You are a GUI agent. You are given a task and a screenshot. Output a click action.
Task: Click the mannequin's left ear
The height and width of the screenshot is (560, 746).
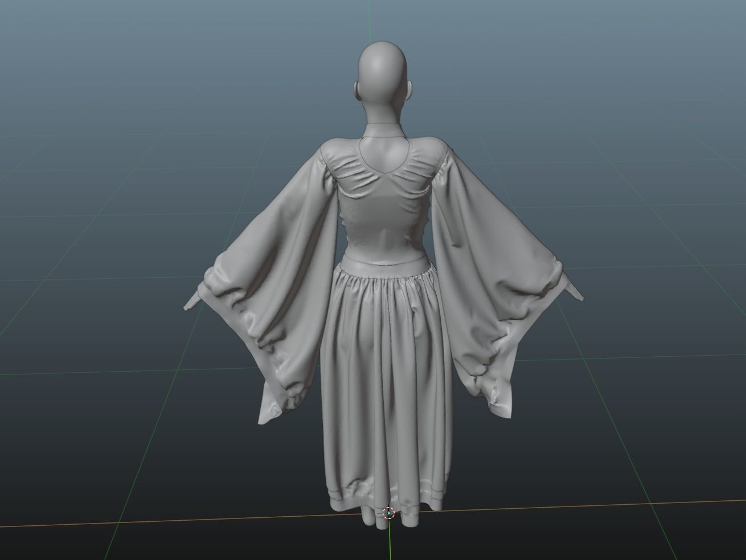click(357, 90)
